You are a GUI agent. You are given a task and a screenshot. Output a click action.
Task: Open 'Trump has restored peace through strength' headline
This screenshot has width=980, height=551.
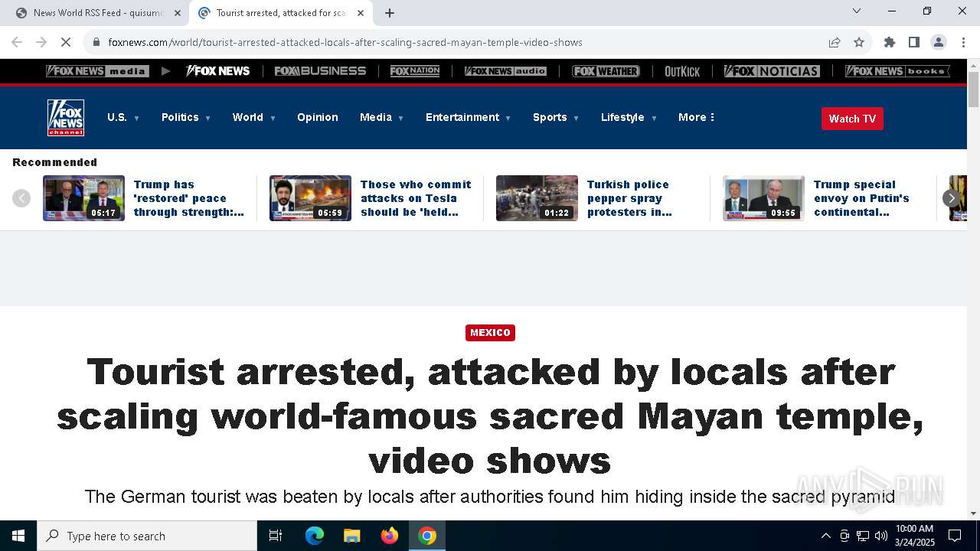pyautogui.click(x=189, y=198)
